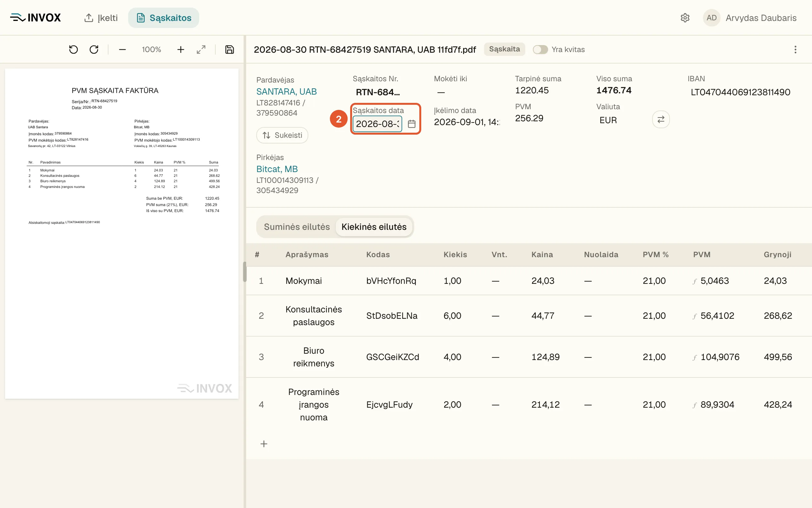Click the Įkėlimo data value 2026-09-01

click(467, 122)
